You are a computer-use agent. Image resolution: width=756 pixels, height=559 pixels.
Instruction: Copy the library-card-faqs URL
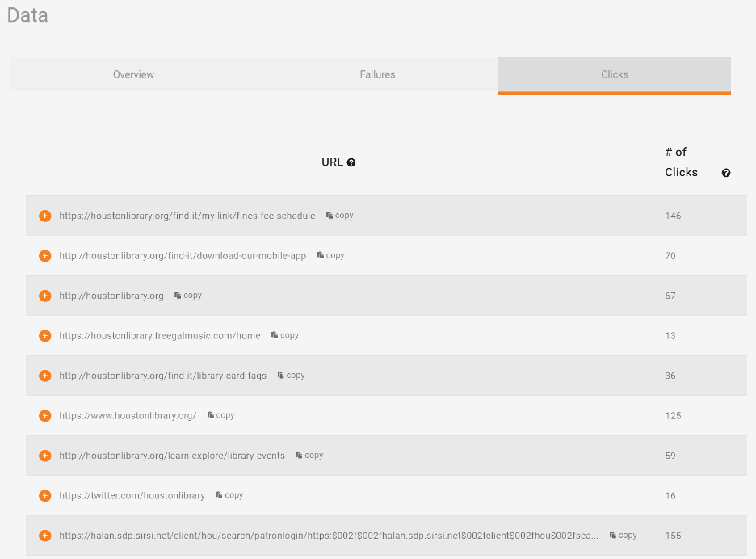pos(292,376)
